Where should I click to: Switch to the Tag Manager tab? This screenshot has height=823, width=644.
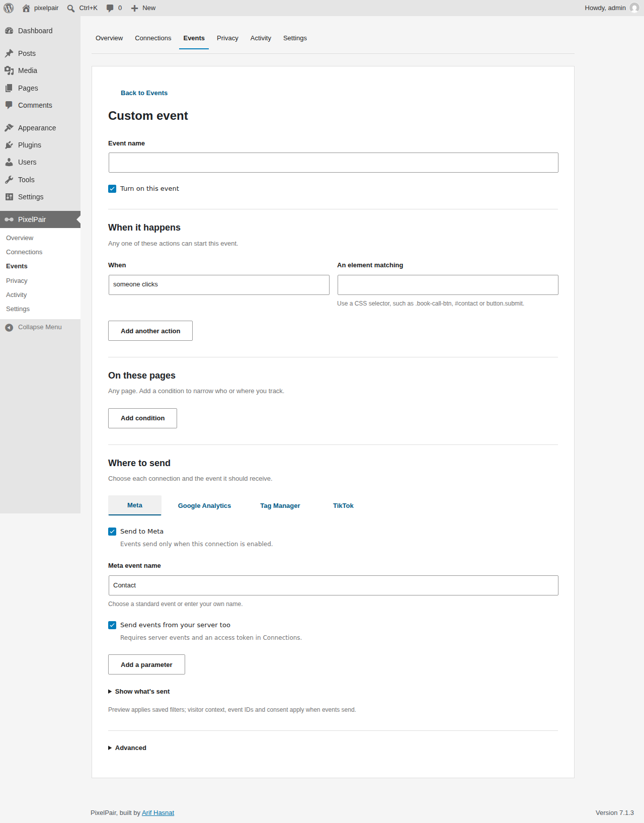[x=280, y=506]
